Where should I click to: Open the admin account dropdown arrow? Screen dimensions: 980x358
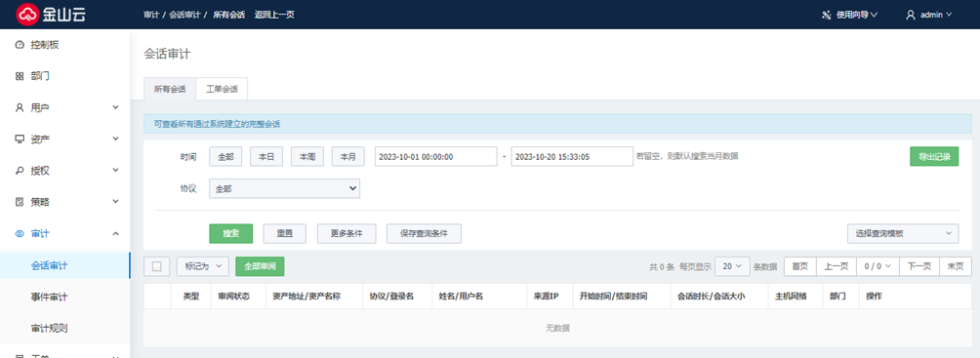point(949,15)
